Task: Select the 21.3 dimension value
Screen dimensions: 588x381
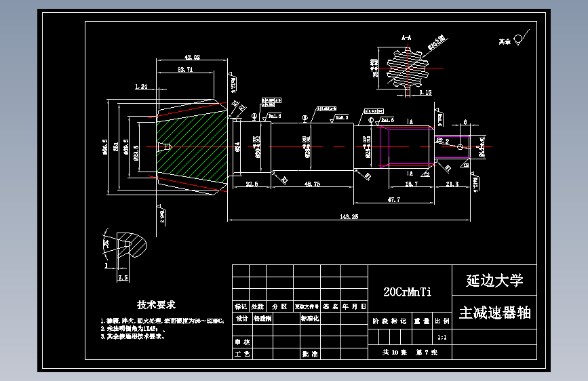Action: [452, 184]
